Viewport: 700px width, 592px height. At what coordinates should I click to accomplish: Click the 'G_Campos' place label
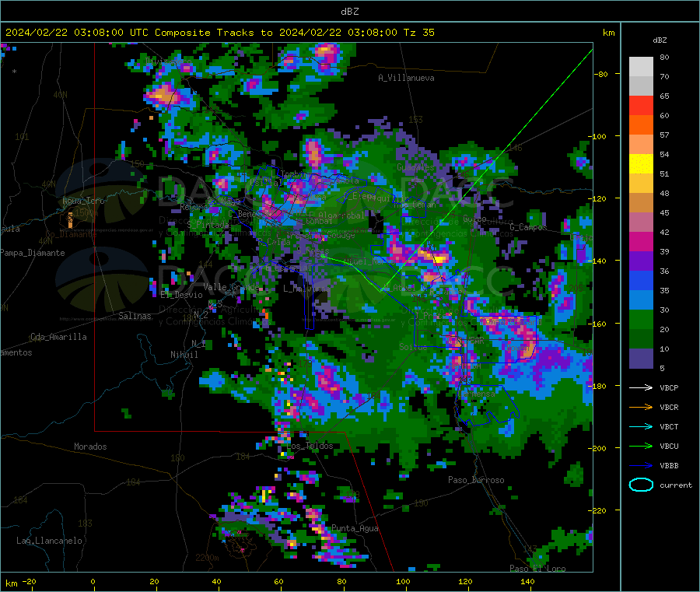pos(528,227)
